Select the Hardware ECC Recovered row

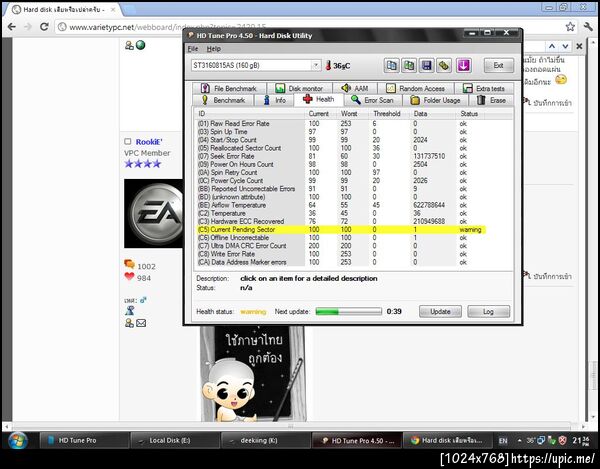point(341,221)
